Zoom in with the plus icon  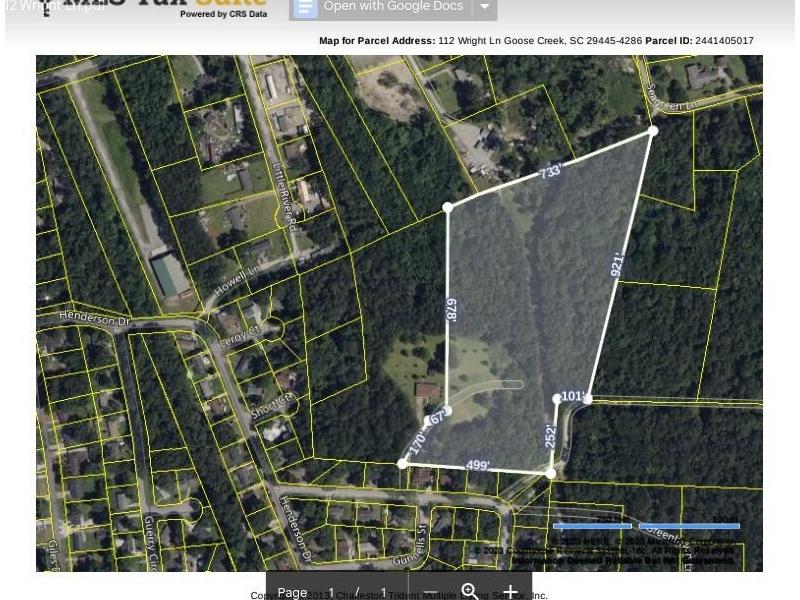coord(511,592)
